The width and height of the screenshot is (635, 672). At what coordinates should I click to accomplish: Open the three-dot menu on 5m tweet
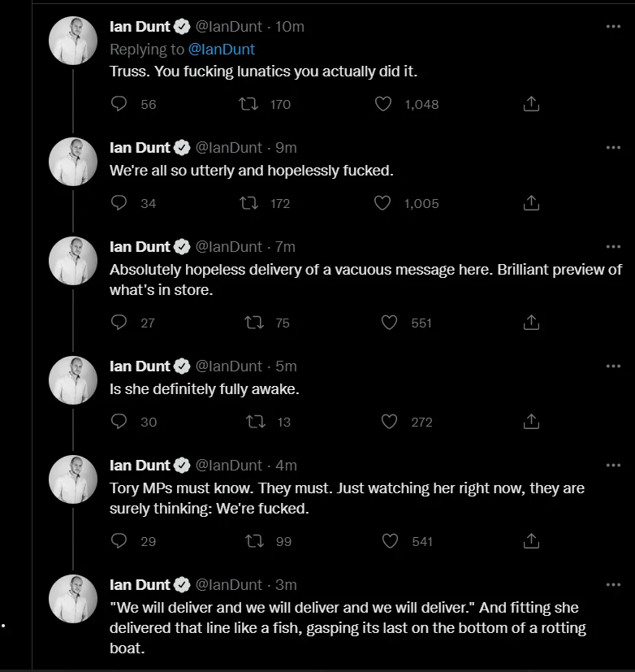tap(613, 366)
